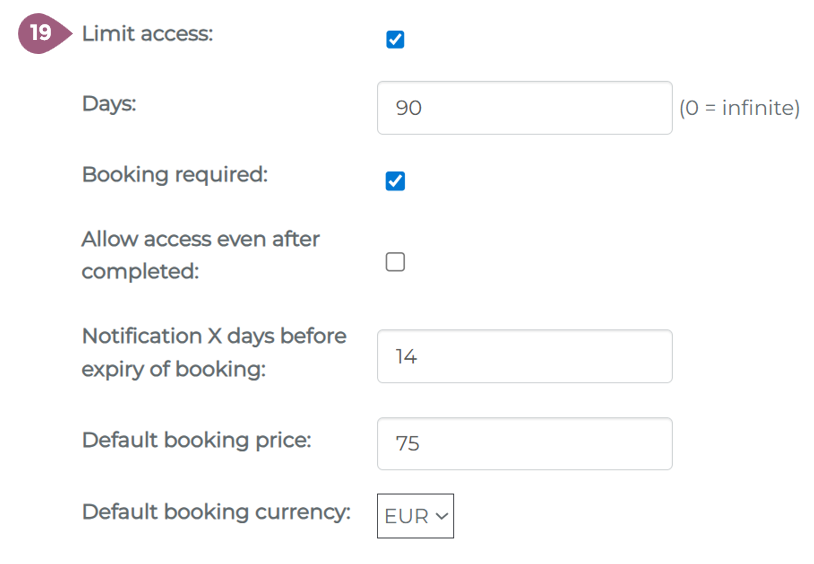Open the Default booking currency dropdown
The width and height of the screenshot is (814, 564).
click(415, 516)
